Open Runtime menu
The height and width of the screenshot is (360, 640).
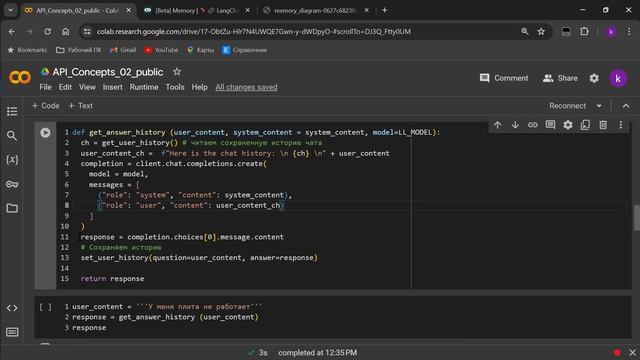point(144,87)
